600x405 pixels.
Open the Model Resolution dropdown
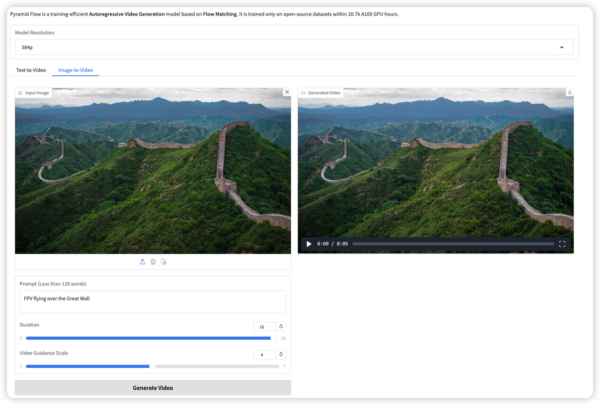pyautogui.click(x=290, y=47)
